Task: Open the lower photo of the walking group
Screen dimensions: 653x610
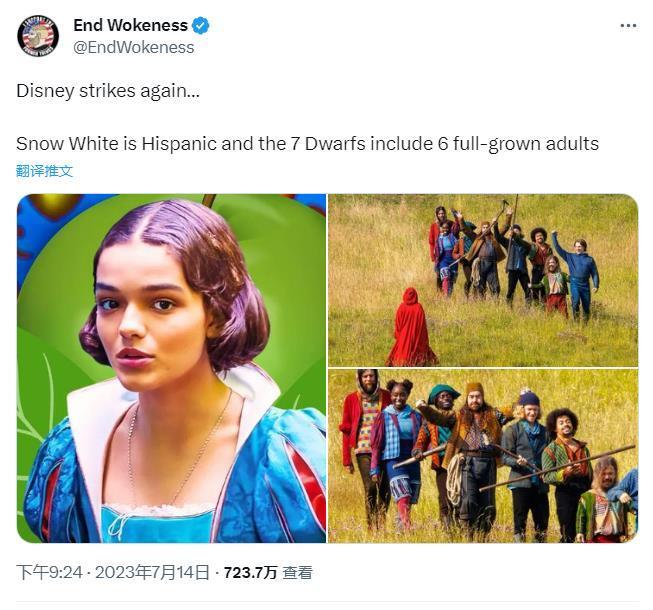Action: [483, 456]
